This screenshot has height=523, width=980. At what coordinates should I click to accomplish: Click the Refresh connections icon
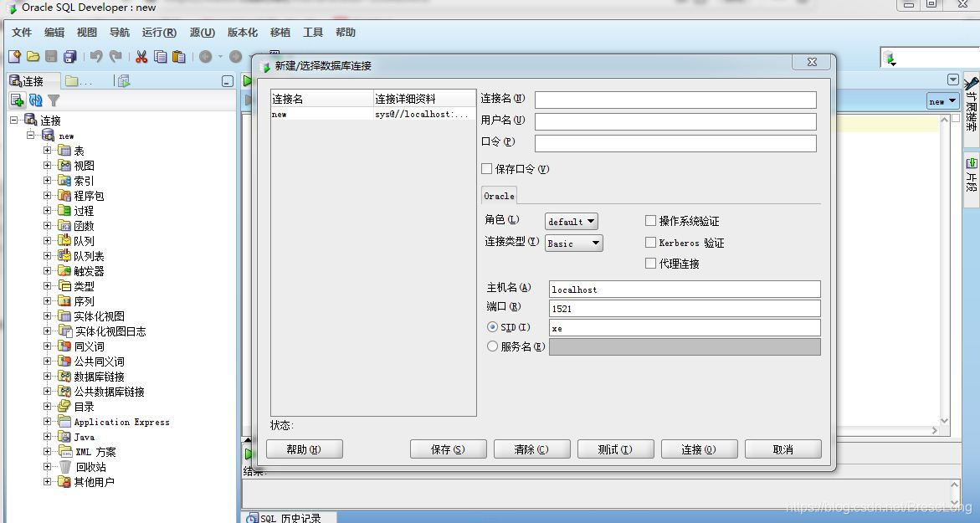(x=36, y=100)
